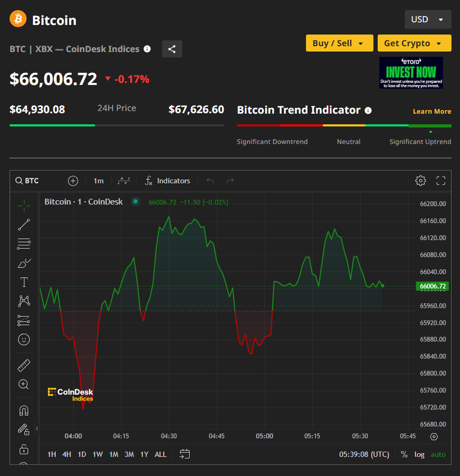Activate the magnet snap mode
This screenshot has width=460, height=476.
coord(24,410)
